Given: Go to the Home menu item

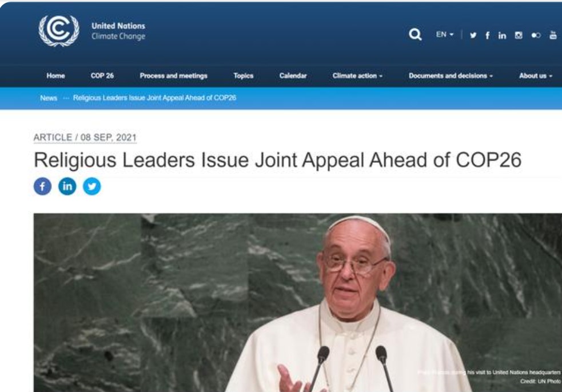Looking at the screenshot, I should point(55,75).
